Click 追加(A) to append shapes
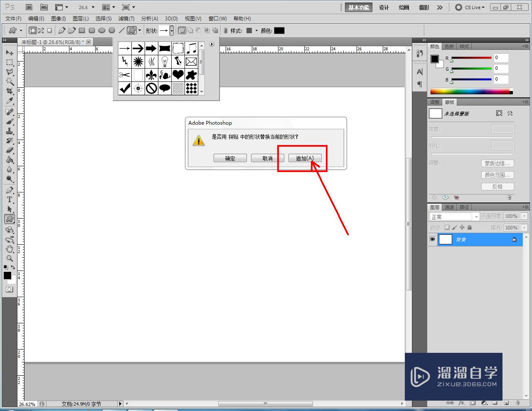Viewport: 532px width, 411px height. click(x=305, y=158)
